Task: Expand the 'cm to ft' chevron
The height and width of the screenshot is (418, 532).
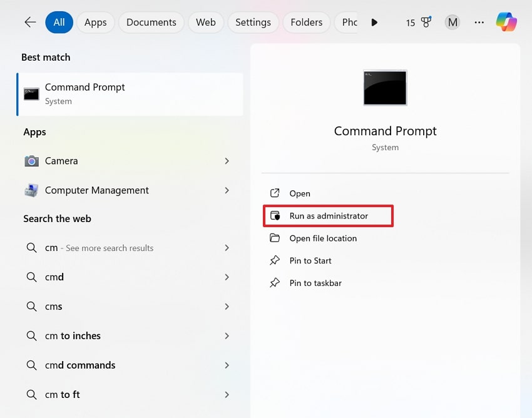Action: pyautogui.click(x=227, y=395)
